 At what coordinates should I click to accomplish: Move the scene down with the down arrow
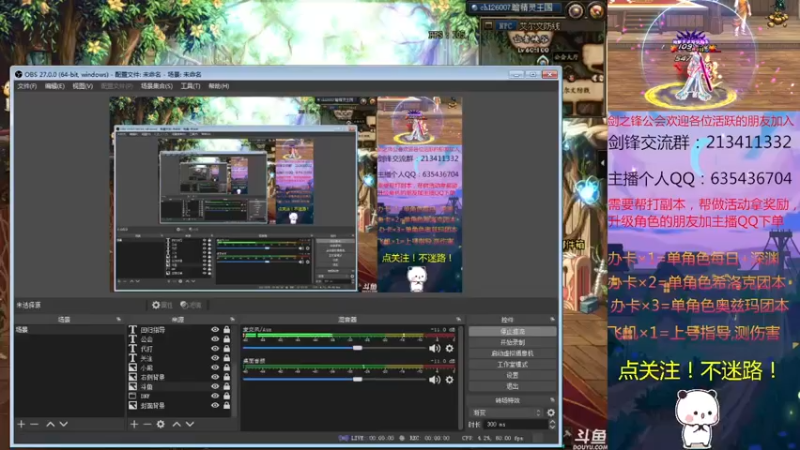[63, 424]
